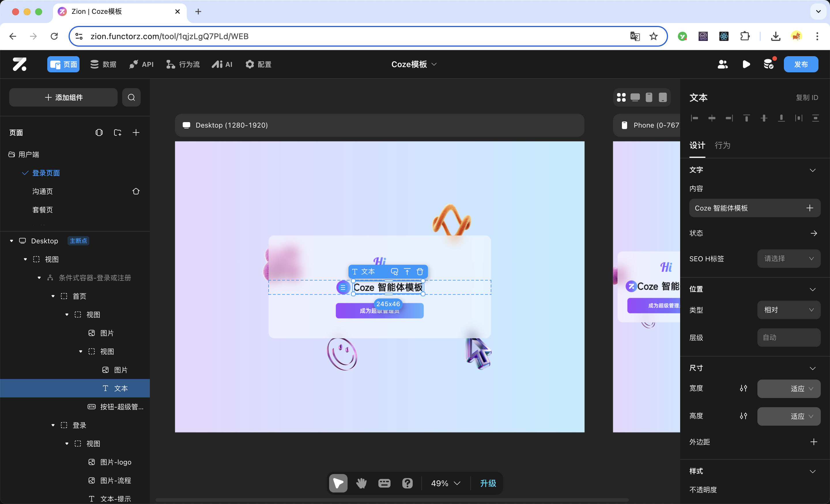Image resolution: width=830 pixels, height=504 pixels.
Task: Click the add folder icon in 页面 header
Action: point(118,133)
